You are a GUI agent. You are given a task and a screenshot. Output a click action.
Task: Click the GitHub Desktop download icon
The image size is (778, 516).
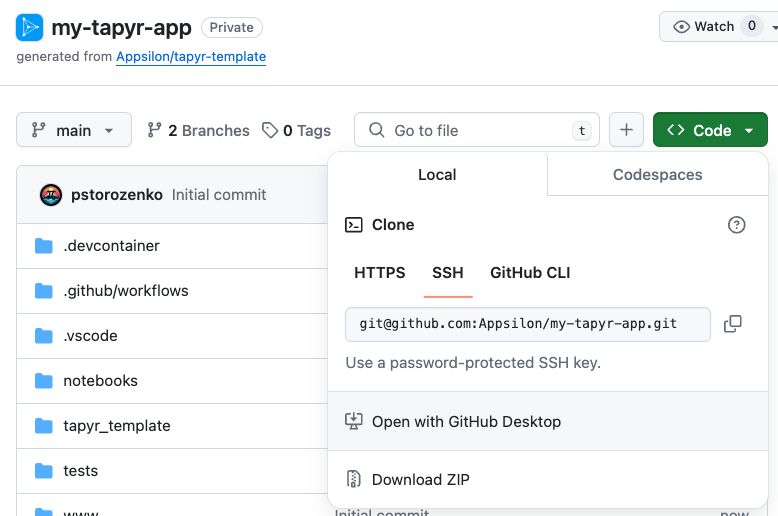point(353,421)
